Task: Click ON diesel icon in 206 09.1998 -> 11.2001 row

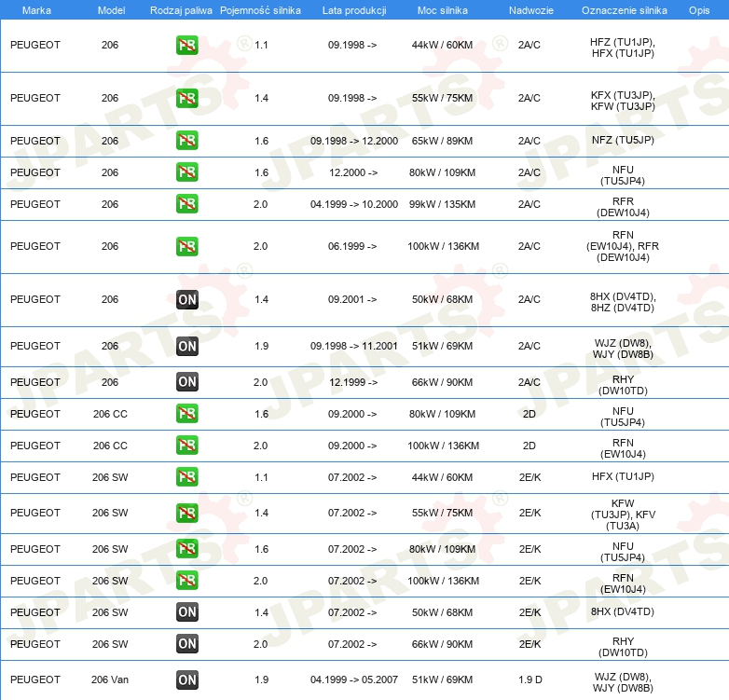Action: [186, 346]
